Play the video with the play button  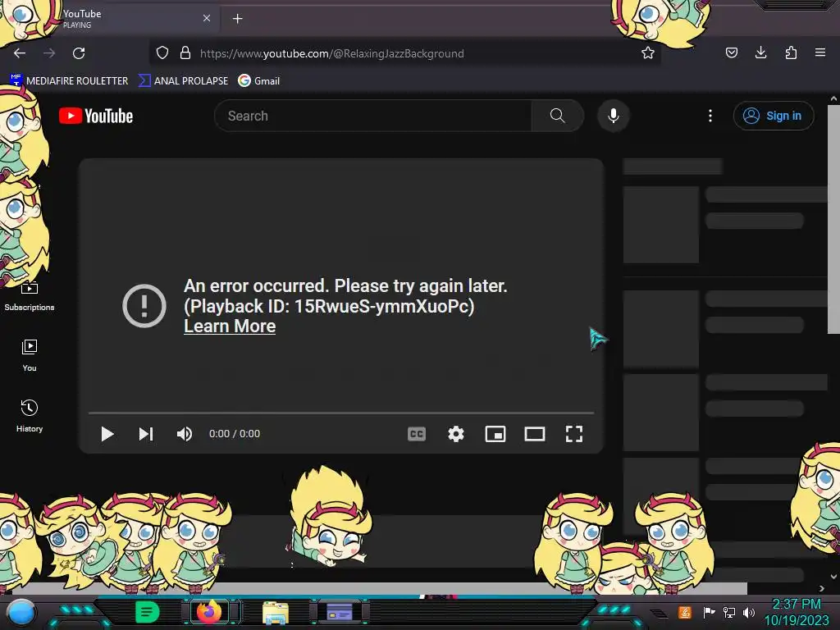click(107, 434)
